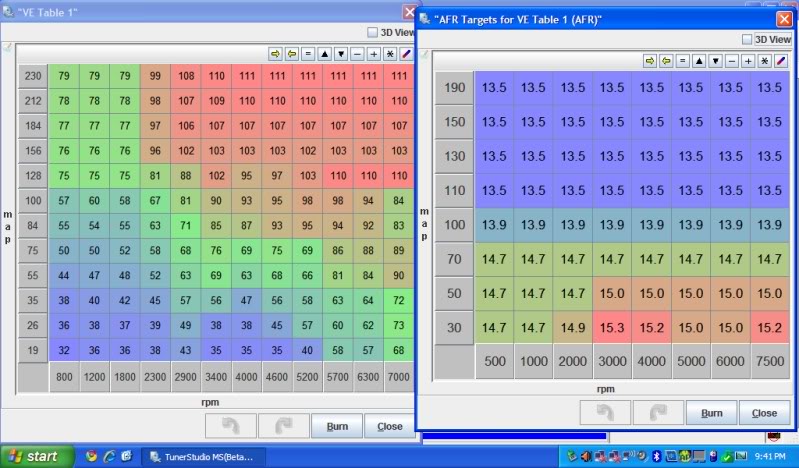Click the 7500 rpm header in AFR Targets
799x468 pixels.
[x=770, y=361]
